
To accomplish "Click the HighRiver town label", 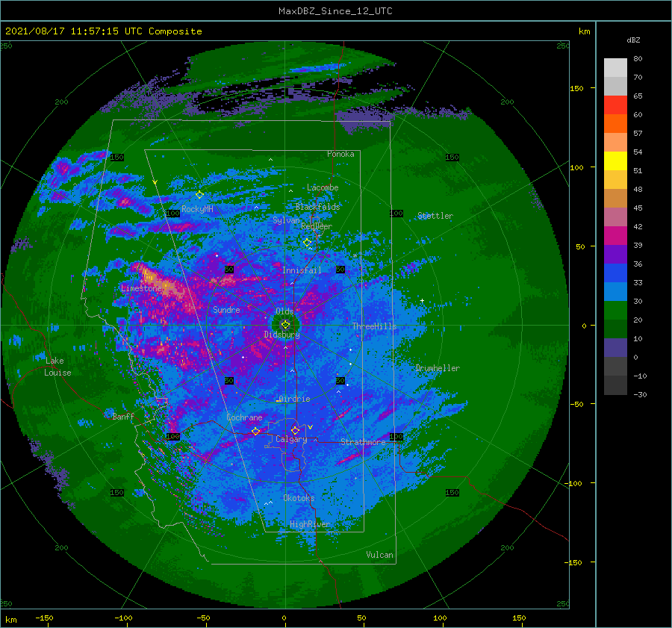I will 309,524.
